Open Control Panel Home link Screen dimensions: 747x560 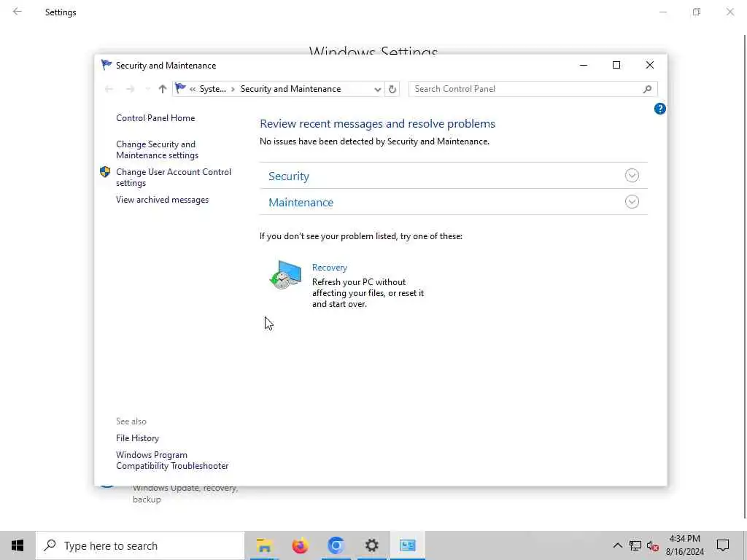coord(155,118)
